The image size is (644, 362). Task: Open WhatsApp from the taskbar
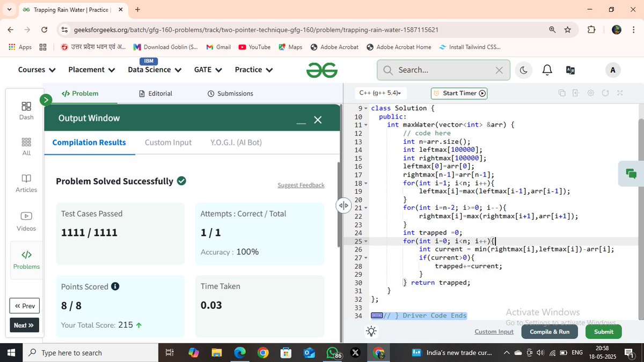click(x=333, y=352)
